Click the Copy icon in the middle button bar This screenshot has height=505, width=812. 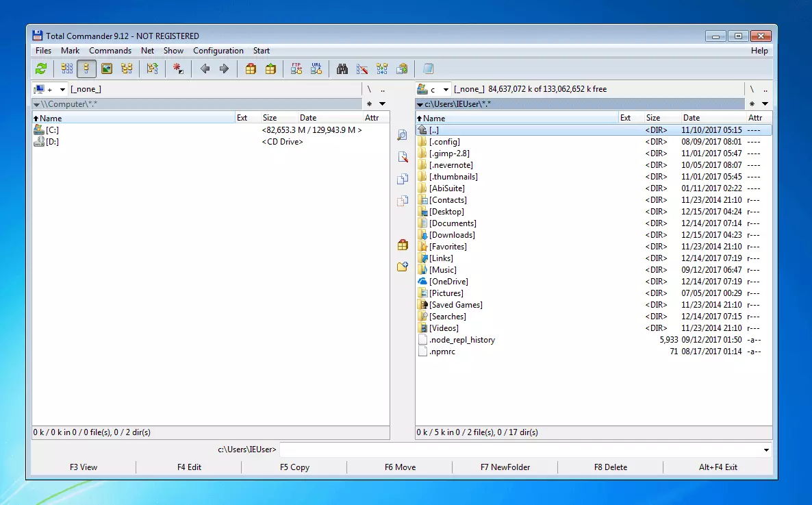tap(403, 179)
